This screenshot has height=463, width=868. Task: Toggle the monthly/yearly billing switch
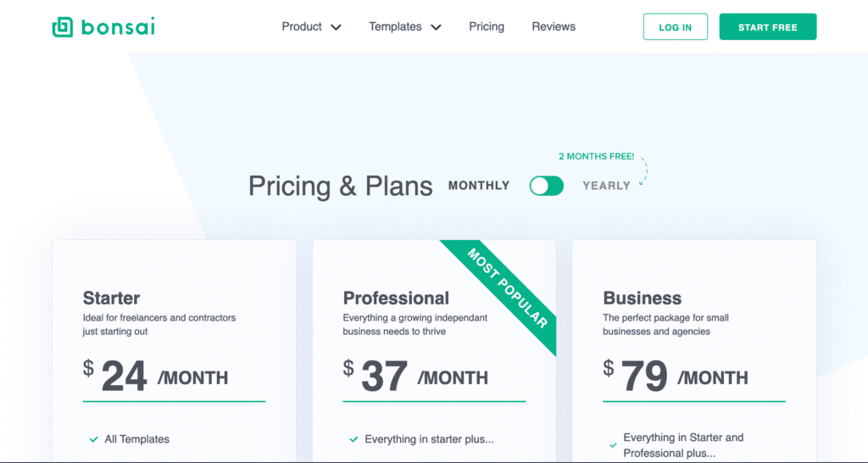[547, 186]
